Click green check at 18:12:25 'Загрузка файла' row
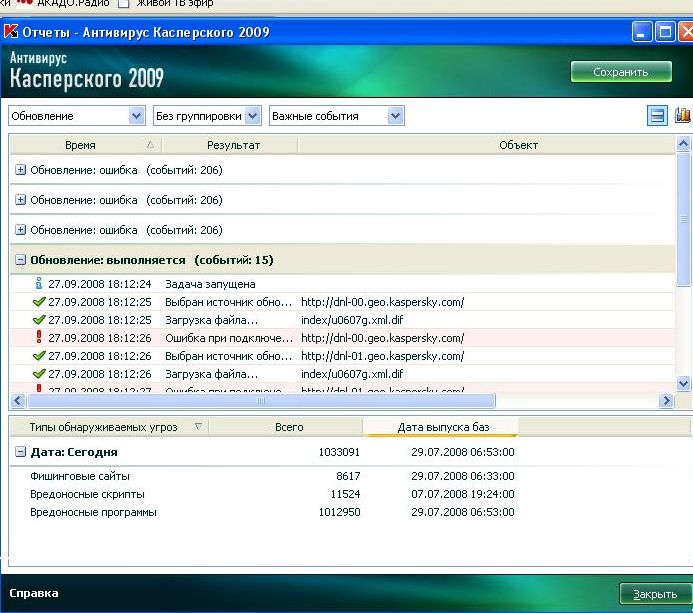This screenshot has height=613, width=693. (39, 320)
